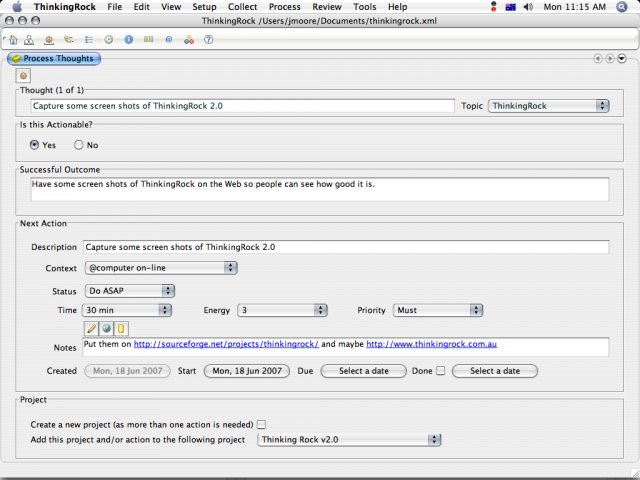Open the project dropdown Thinking Rock v2.0

click(x=349, y=440)
